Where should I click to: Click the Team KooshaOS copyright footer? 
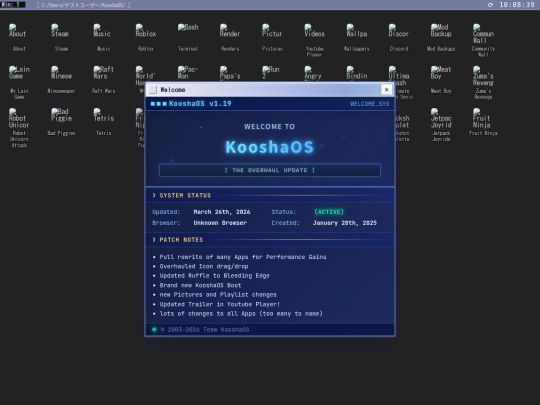pos(205,330)
